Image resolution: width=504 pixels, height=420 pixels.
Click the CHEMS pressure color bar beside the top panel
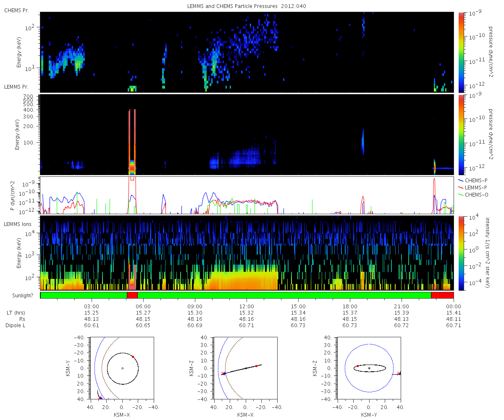point(461,52)
